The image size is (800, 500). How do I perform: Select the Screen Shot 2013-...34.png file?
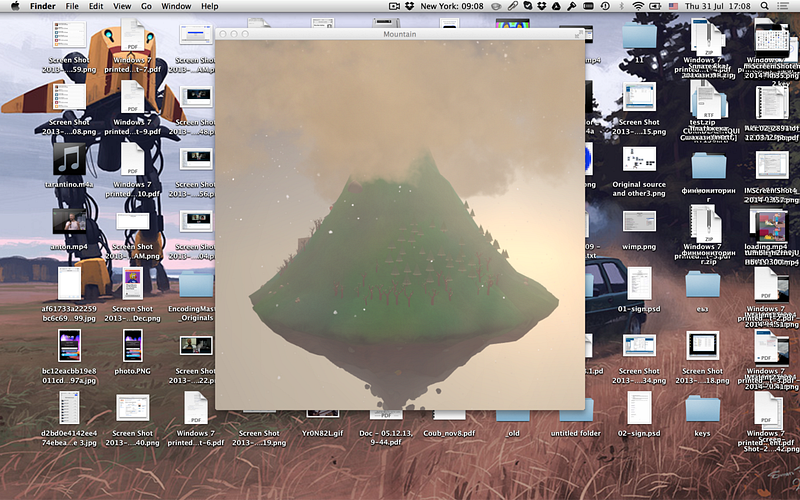point(639,345)
